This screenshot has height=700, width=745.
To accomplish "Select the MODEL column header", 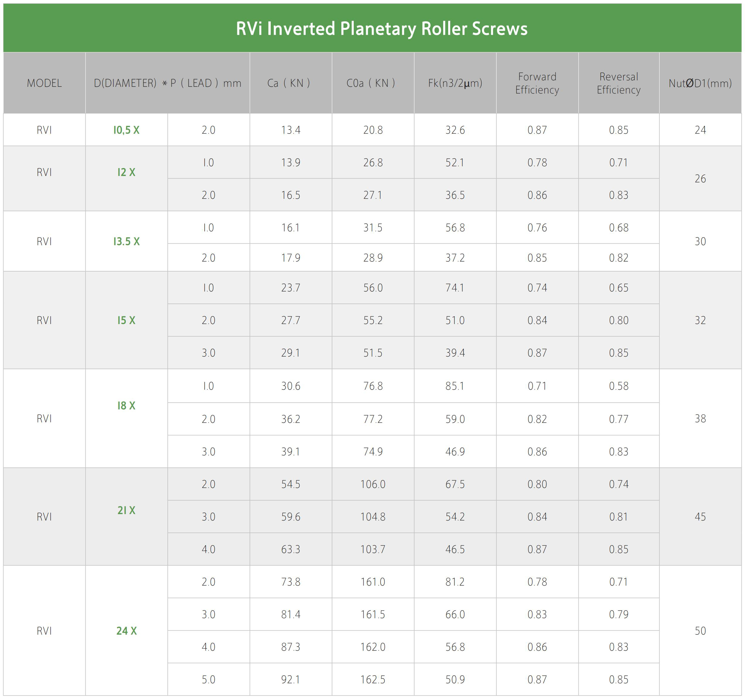I will pos(44,83).
